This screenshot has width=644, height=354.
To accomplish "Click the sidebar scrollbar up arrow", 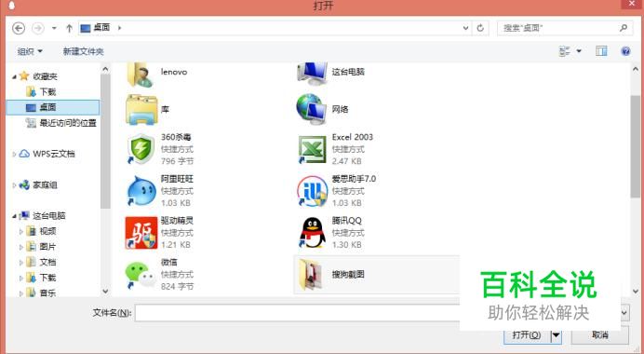I will click(105, 69).
